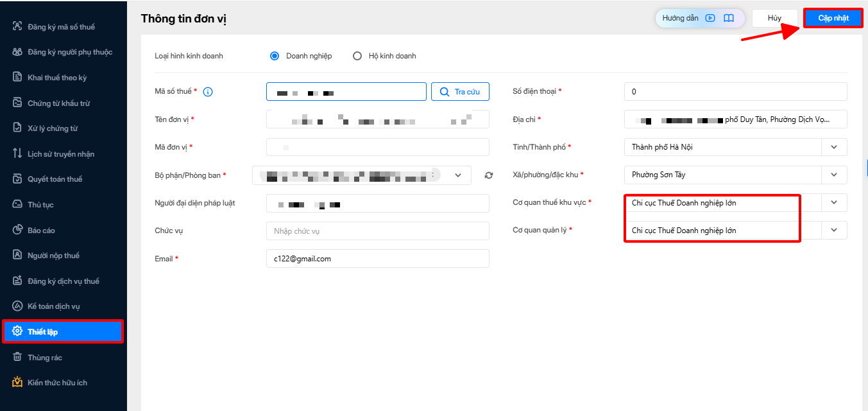Expand the Xã/phường/đặc khu dropdown
The image size is (868, 411).
(834, 175)
